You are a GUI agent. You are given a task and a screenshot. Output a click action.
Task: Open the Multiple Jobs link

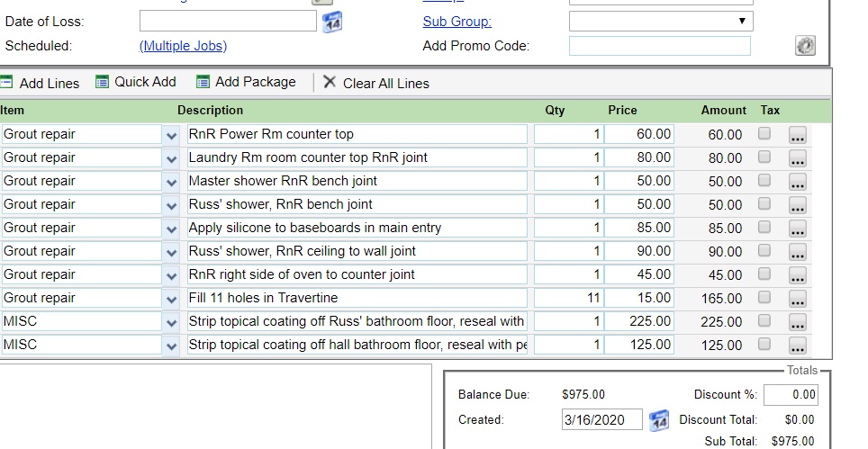(183, 46)
